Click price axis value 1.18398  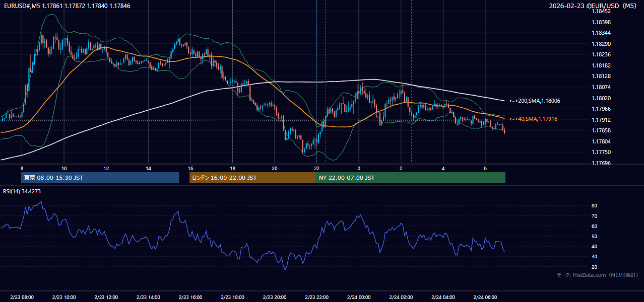[602, 22]
